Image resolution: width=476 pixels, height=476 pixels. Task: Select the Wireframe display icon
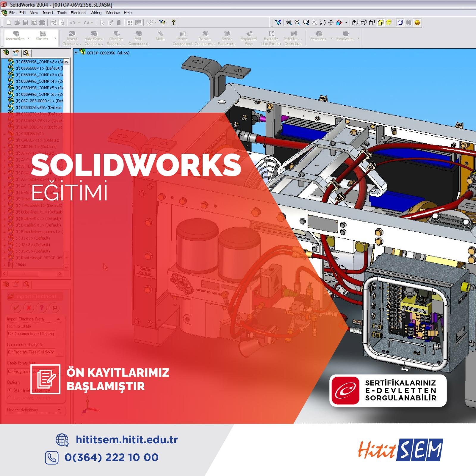click(x=355, y=23)
